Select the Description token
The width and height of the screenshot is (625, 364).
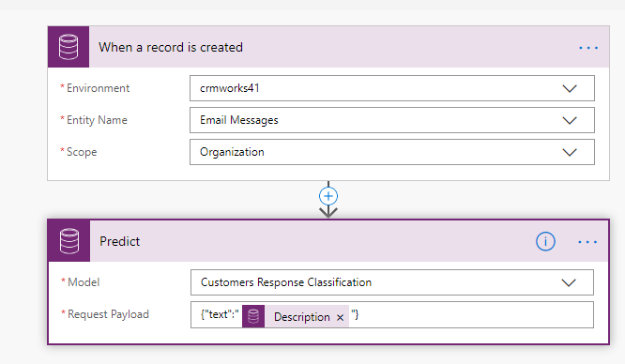(x=296, y=316)
